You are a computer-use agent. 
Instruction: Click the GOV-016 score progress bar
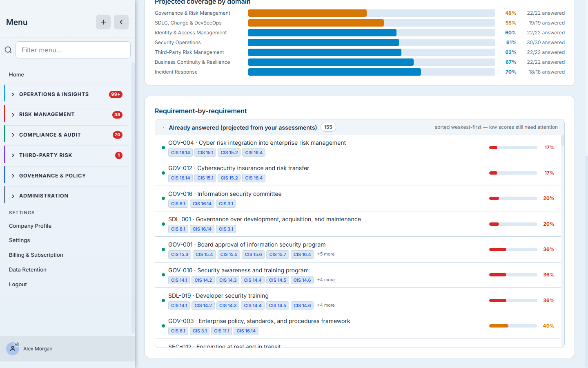(513, 198)
